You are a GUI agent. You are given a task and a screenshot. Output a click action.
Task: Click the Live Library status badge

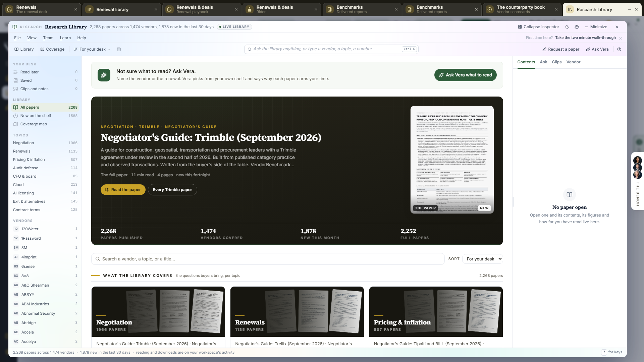234,27
